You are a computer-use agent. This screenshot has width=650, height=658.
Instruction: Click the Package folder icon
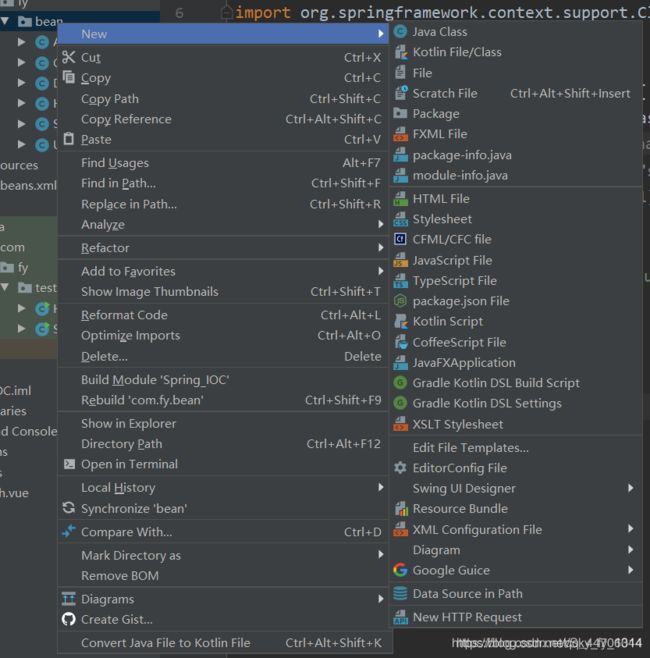401,113
